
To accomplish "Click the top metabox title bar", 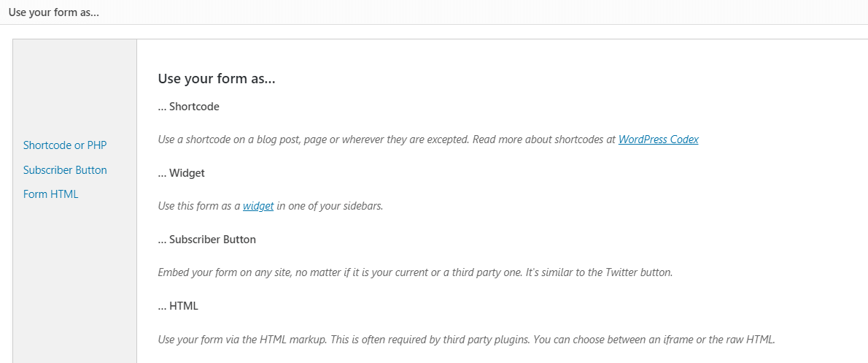I will [434, 12].
